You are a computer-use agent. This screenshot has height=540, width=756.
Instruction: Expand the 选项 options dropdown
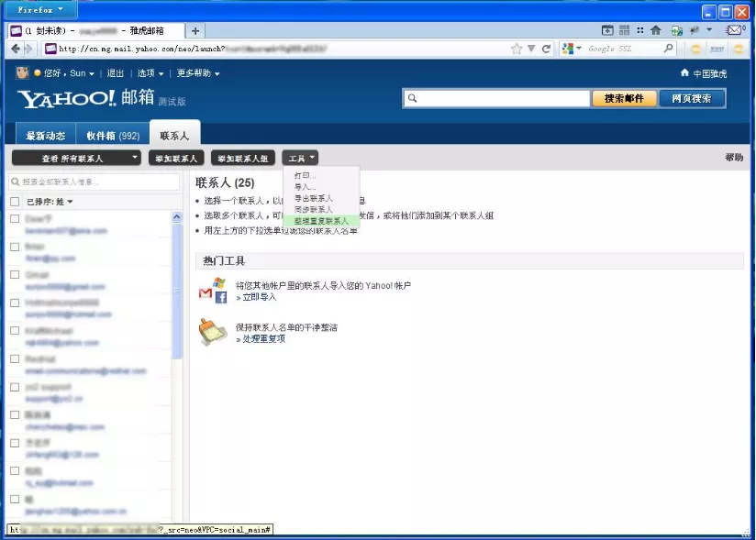pos(150,73)
